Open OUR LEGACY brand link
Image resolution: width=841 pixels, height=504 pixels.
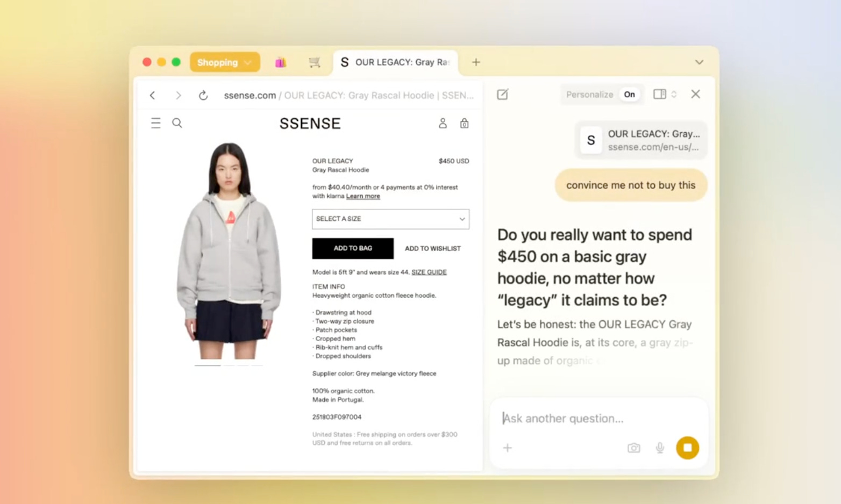(332, 161)
